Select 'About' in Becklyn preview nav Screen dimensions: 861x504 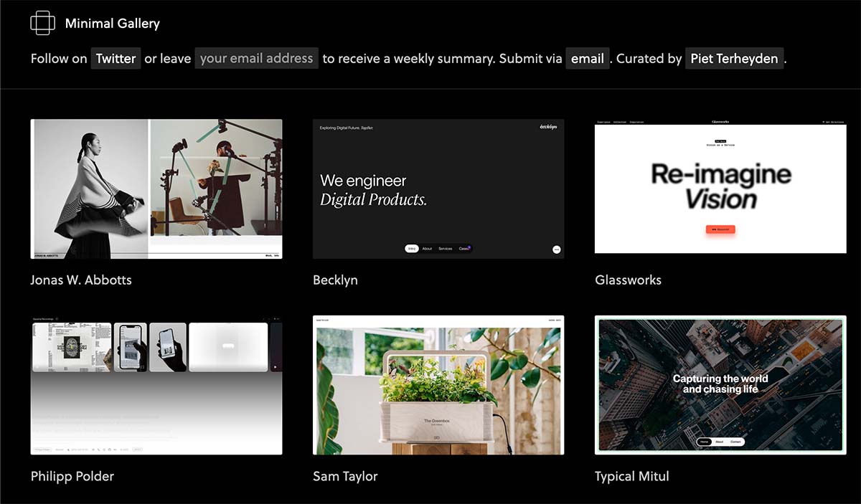427,249
